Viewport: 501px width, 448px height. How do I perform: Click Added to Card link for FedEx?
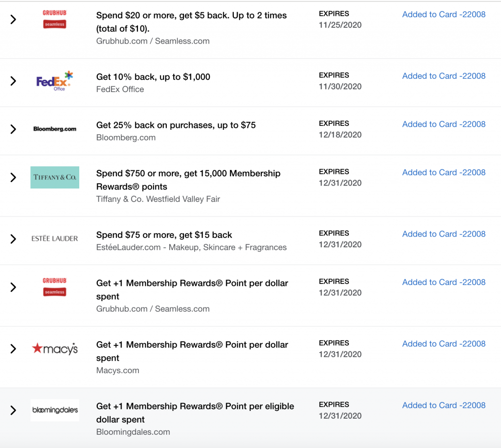pos(444,76)
